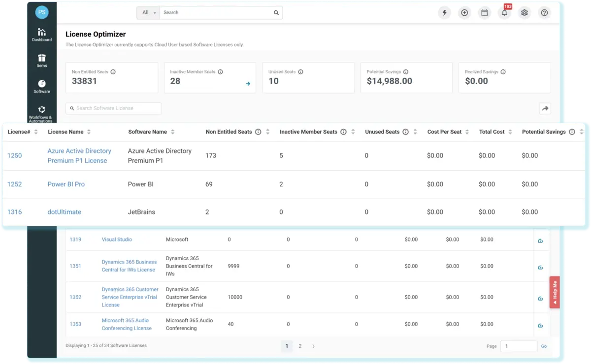Open the settings gear icon
Viewport: 591px width, 364px height.
[525, 13]
